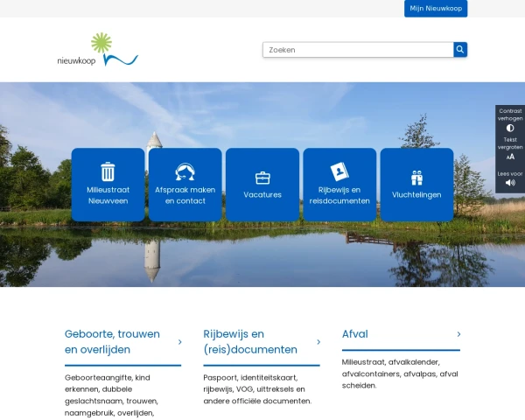This screenshot has width=525, height=420.
Task: Open the Nieuwkoop logo homepage link
Action: tap(97, 49)
